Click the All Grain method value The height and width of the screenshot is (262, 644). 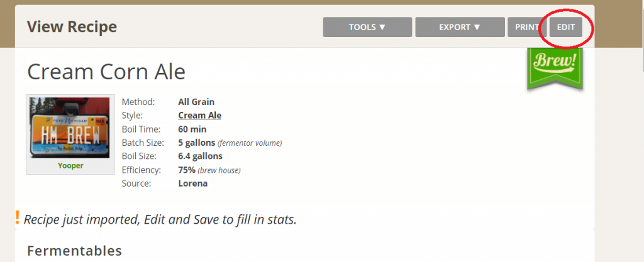pyautogui.click(x=196, y=102)
